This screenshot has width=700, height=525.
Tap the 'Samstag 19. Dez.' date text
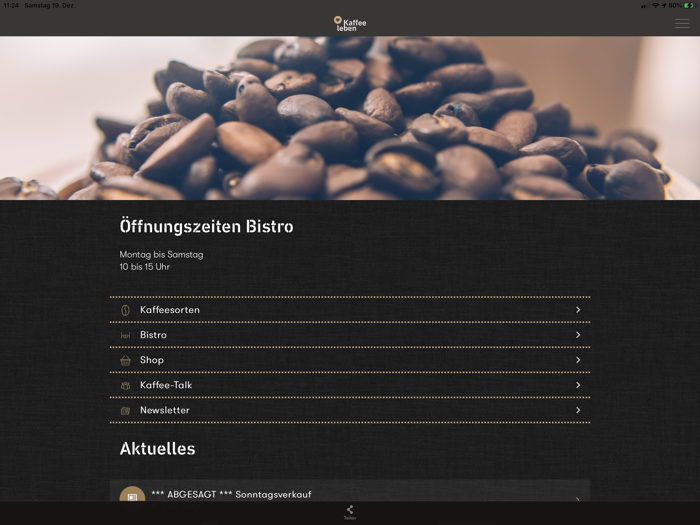(x=50, y=5)
